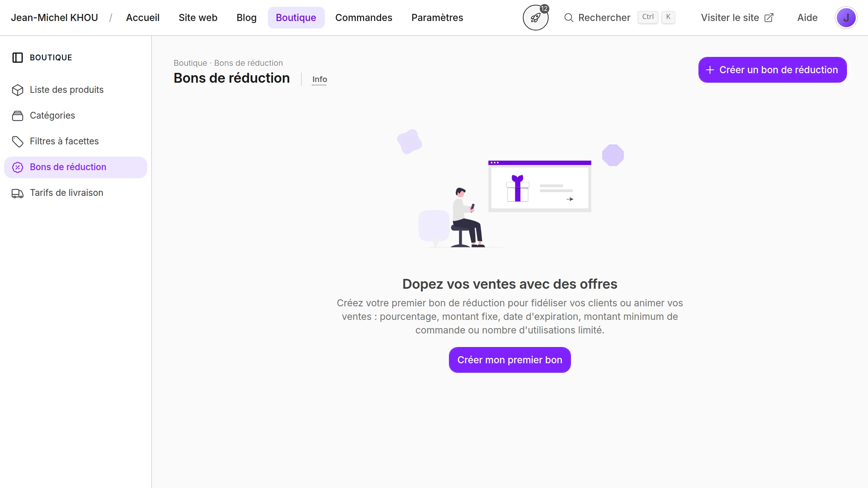Image resolution: width=868 pixels, height=488 pixels.
Task: Open the Paramètres tab
Action: 437,18
